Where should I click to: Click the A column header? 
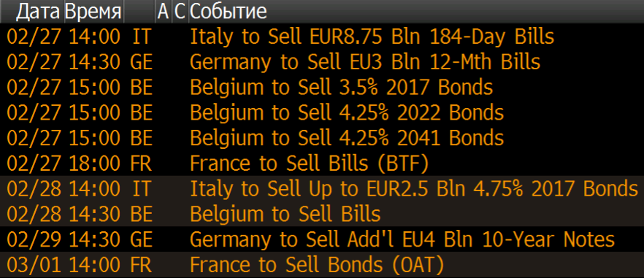coord(163,12)
